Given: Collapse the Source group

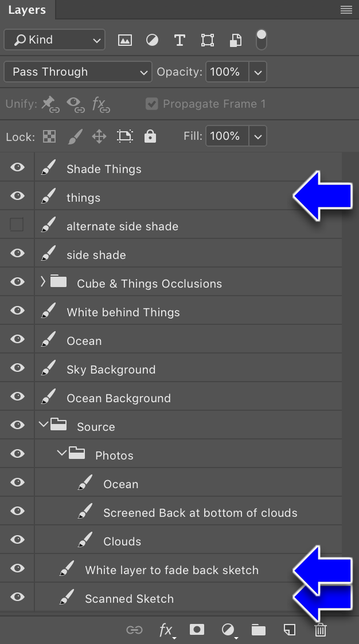Looking at the screenshot, I should [43, 424].
